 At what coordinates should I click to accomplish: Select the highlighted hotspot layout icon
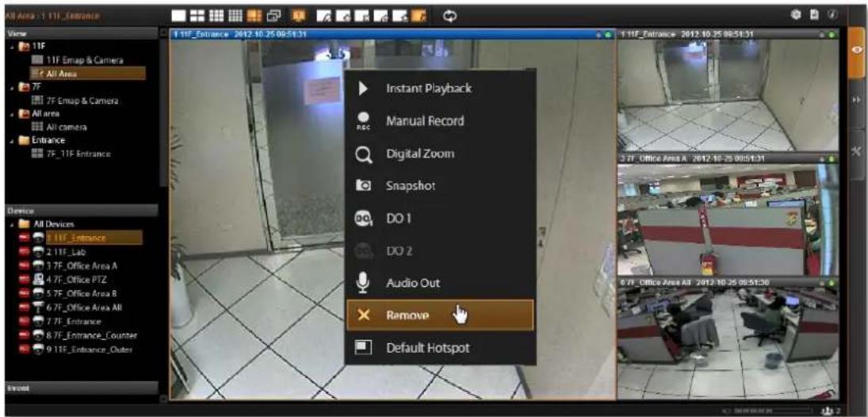tap(254, 16)
